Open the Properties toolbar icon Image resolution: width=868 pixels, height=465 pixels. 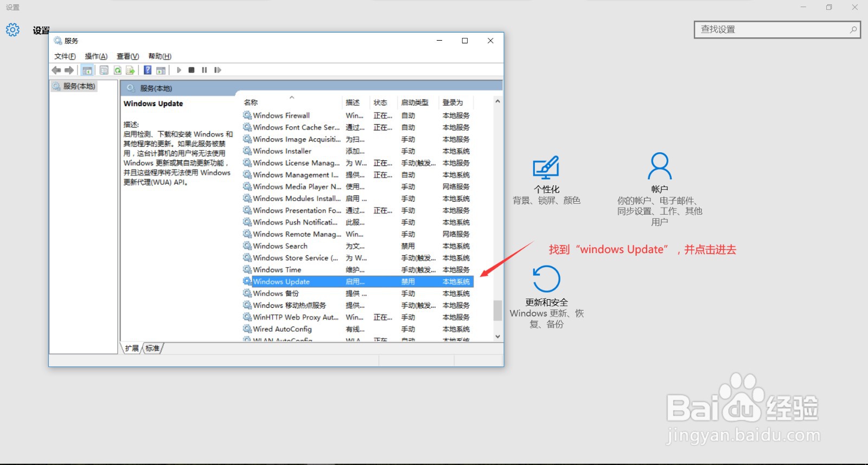pyautogui.click(x=104, y=70)
